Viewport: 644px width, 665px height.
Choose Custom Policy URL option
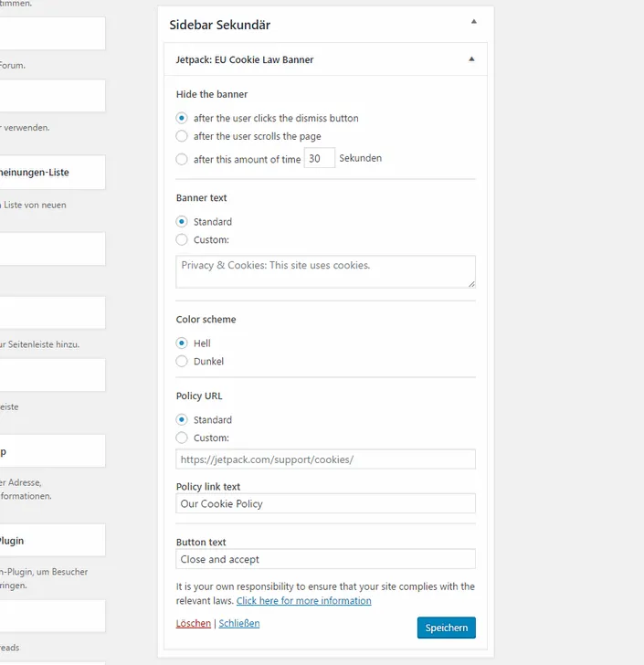[x=182, y=438]
